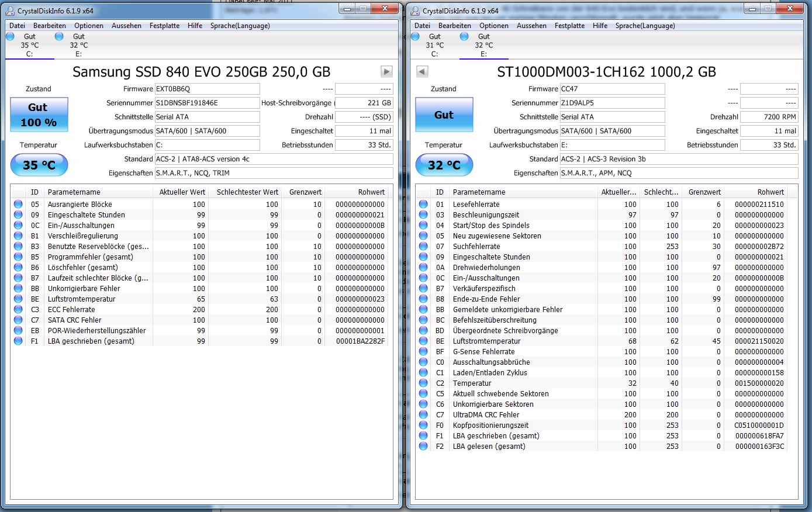Image resolution: width=812 pixels, height=512 pixels.
Task: Click the 32 °C temperature button in right window
Action: (444, 165)
